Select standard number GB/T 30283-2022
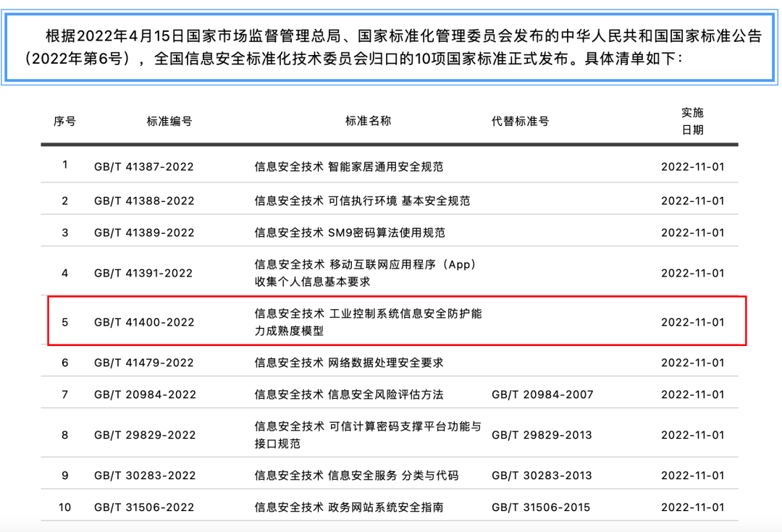782x532 pixels. (x=144, y=476)
